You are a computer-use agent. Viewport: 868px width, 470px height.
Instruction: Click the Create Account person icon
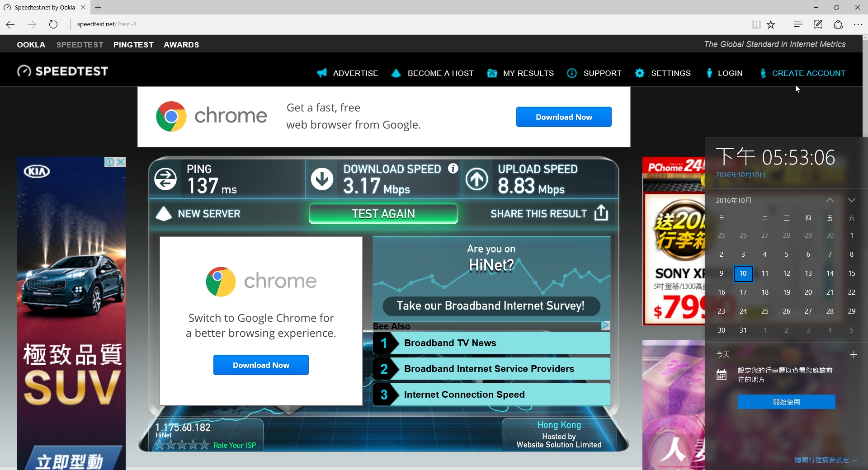point(763,73)
